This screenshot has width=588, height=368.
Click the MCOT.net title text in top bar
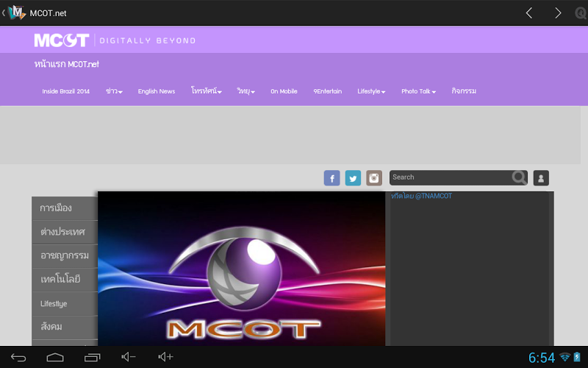(x=48, y=13)
